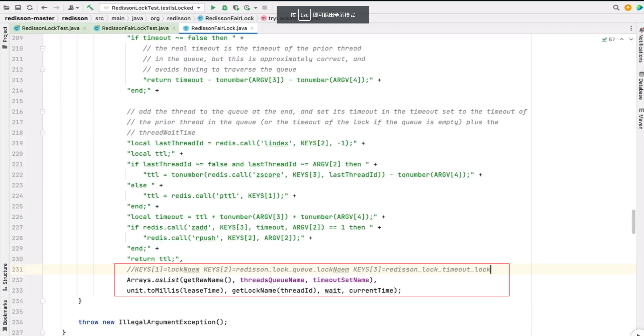Save all files with the disk icon
644x336 pixels.
18,7
